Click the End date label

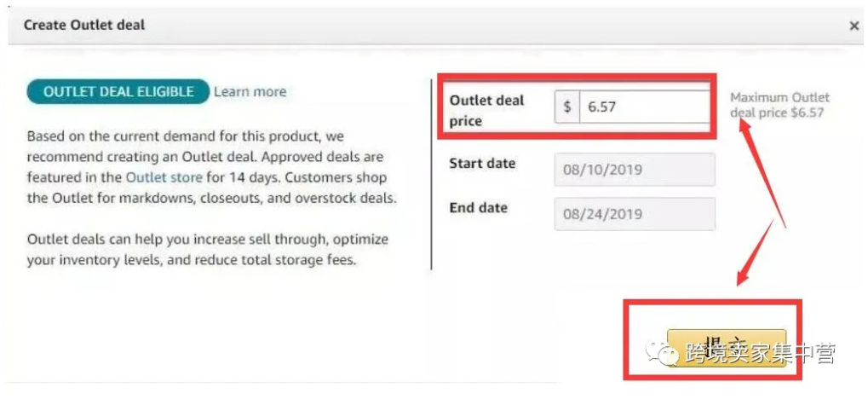tap(479, 208)
